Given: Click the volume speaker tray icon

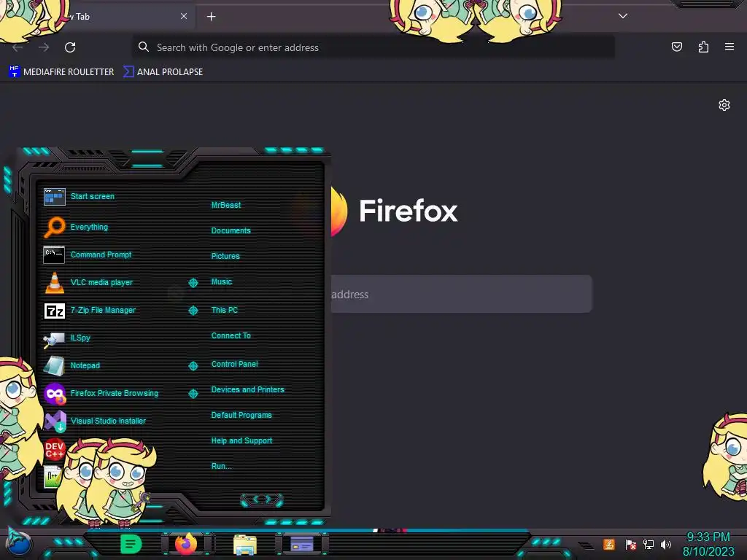Looking at the screenshot, I should pyautogui.click(x=666, y=544).
